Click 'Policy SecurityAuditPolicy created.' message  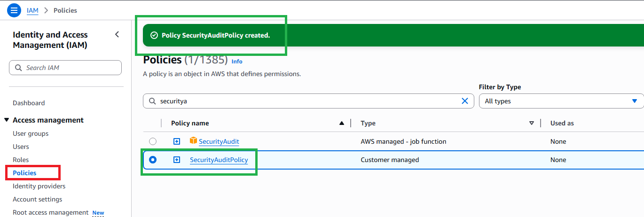pos(216,35)
